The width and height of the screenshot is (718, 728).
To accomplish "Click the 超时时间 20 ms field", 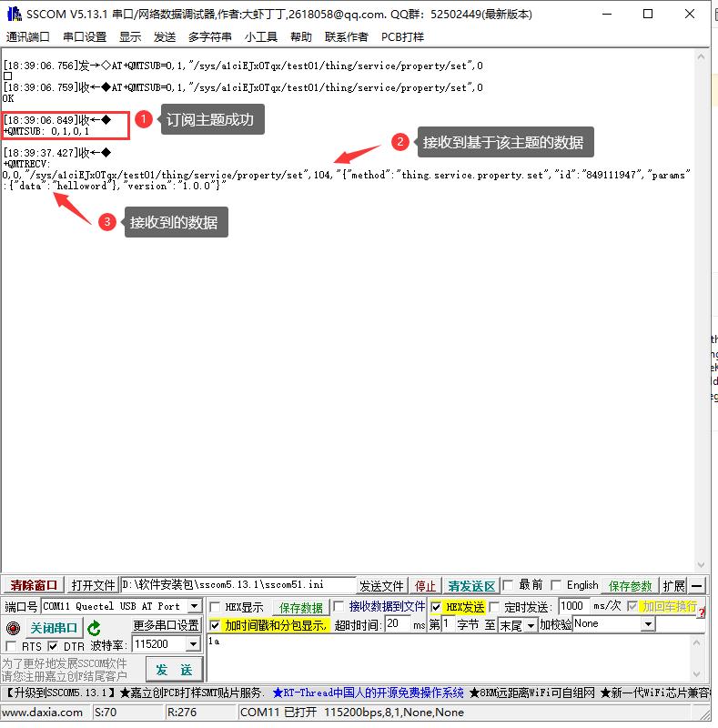I will coord(398,624).
